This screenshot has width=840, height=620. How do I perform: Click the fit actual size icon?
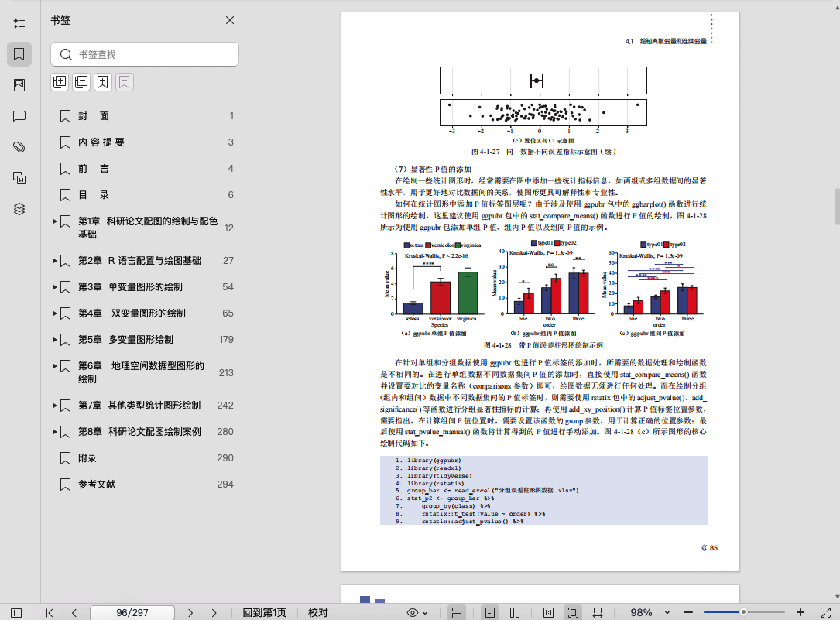pyautogui.click(x=548, y=612)
